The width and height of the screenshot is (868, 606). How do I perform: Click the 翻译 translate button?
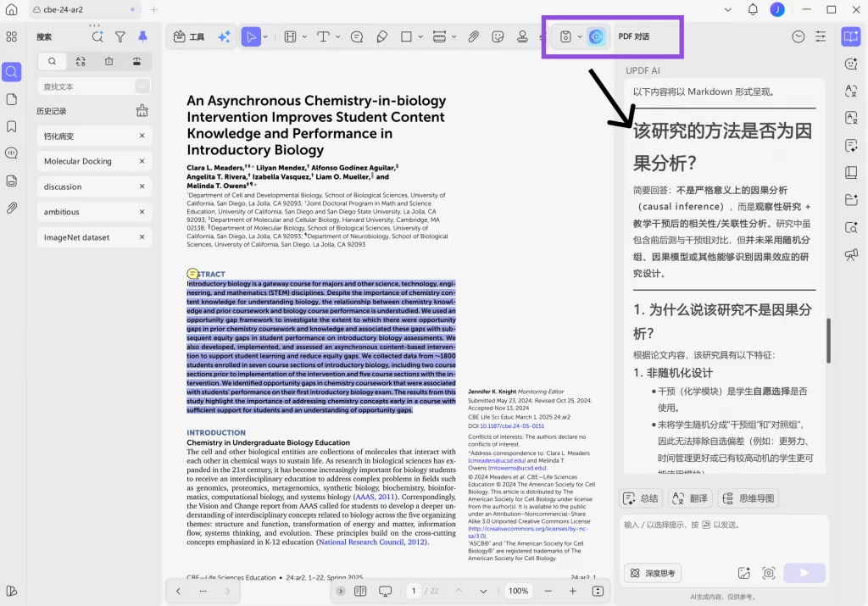pyautogui.click(x=690, y=498)
